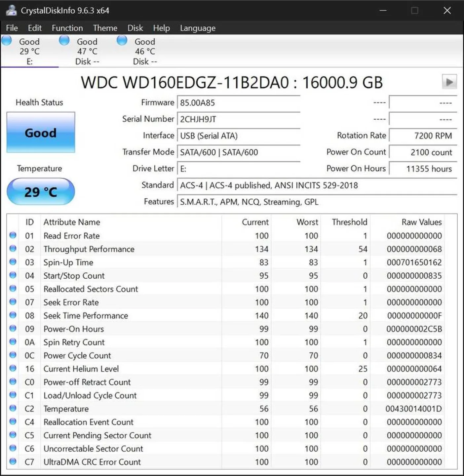Open the Function menu

click(x=67, y=28)
